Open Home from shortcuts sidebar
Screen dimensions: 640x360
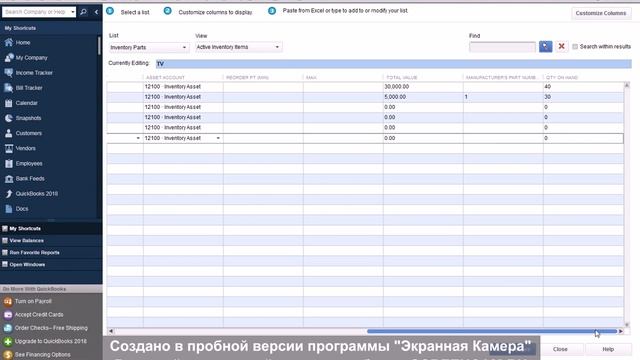tap(23, 42)
